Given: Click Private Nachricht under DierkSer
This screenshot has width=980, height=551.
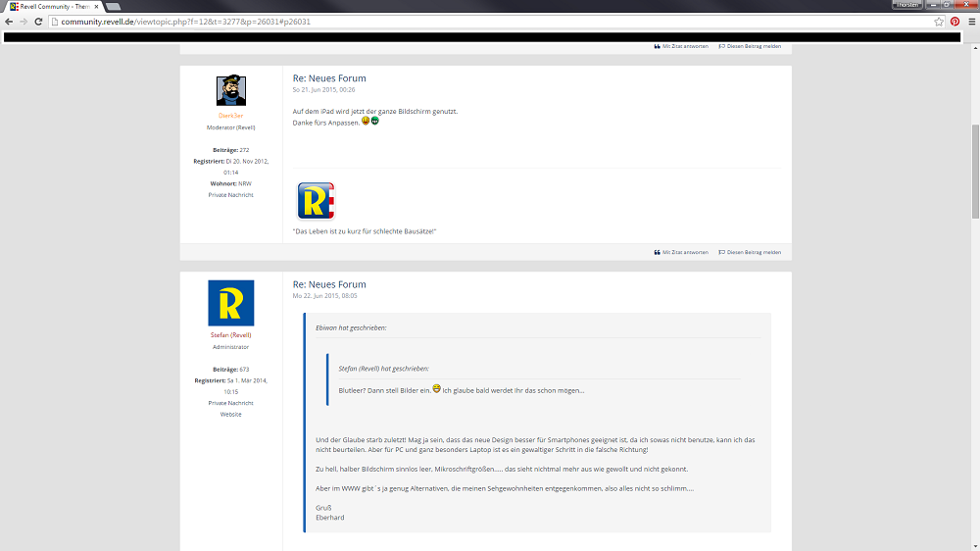Looking at the screenshot, I should [230, 194].
